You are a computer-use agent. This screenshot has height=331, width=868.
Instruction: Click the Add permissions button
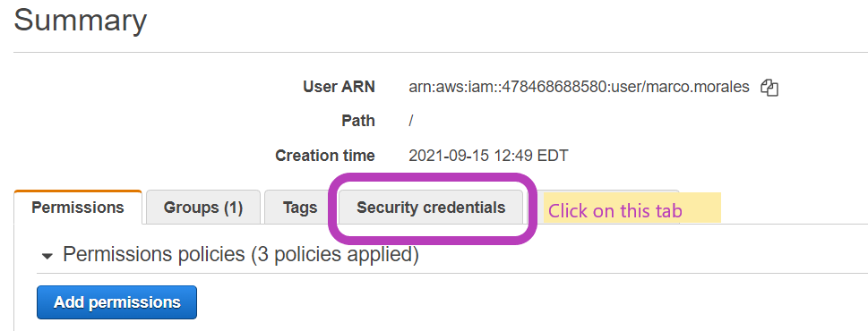(x=116, y=302)
